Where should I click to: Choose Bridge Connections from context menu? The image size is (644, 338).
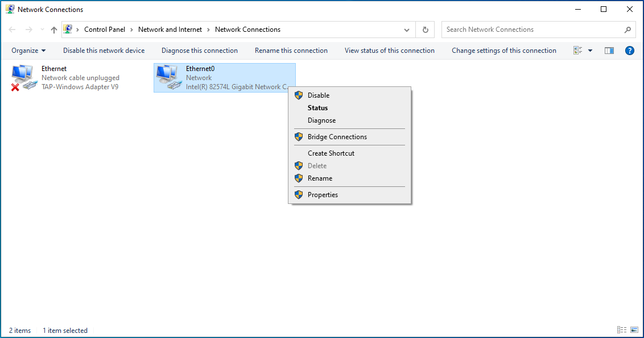tap(337, 136)
